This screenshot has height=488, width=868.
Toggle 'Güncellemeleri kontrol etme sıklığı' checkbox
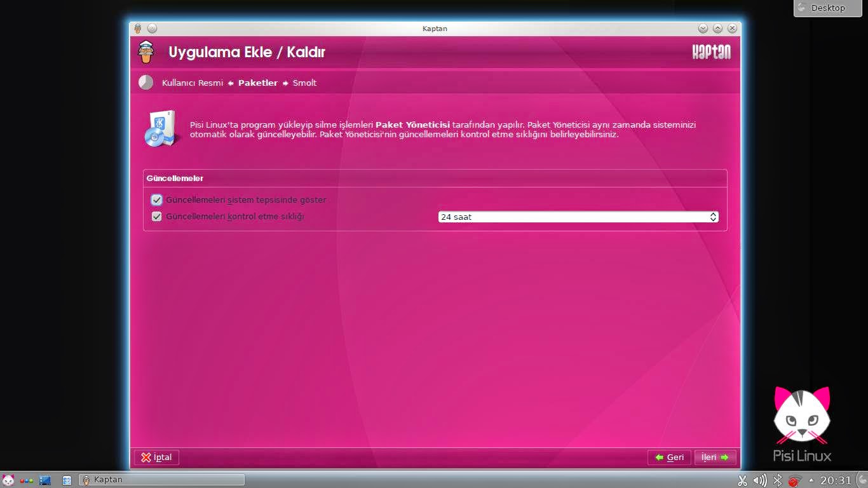(x=157, y=217)
